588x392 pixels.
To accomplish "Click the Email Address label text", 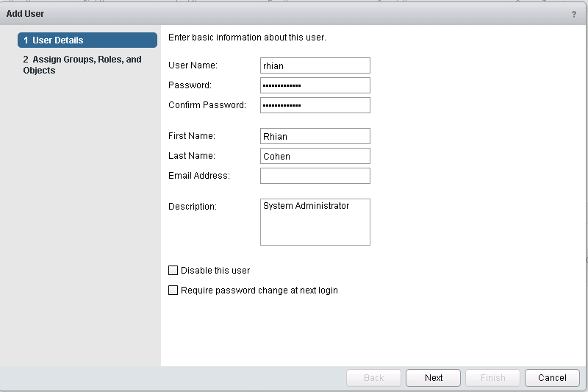I will 198,176.
